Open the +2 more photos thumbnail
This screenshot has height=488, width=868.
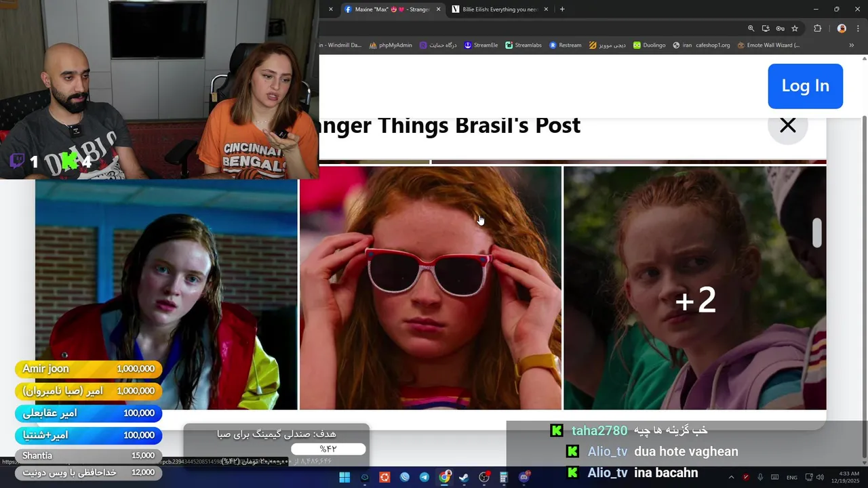(695, 288)
